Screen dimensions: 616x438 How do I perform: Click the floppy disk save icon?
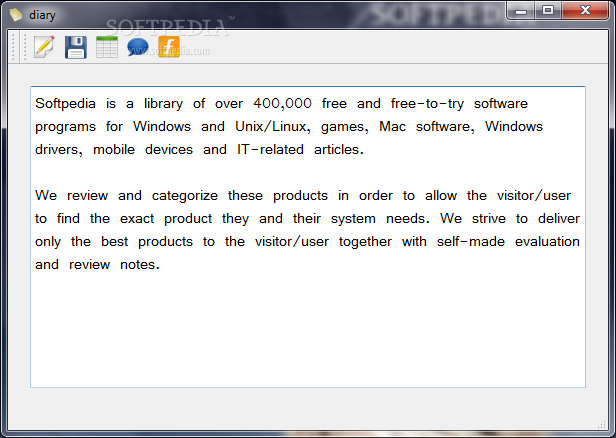76,47
